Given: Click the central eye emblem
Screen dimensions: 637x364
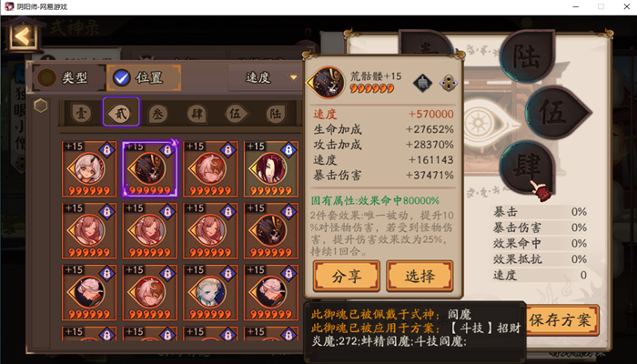Looking at the screenshot, I should click(x=479, y=124).
